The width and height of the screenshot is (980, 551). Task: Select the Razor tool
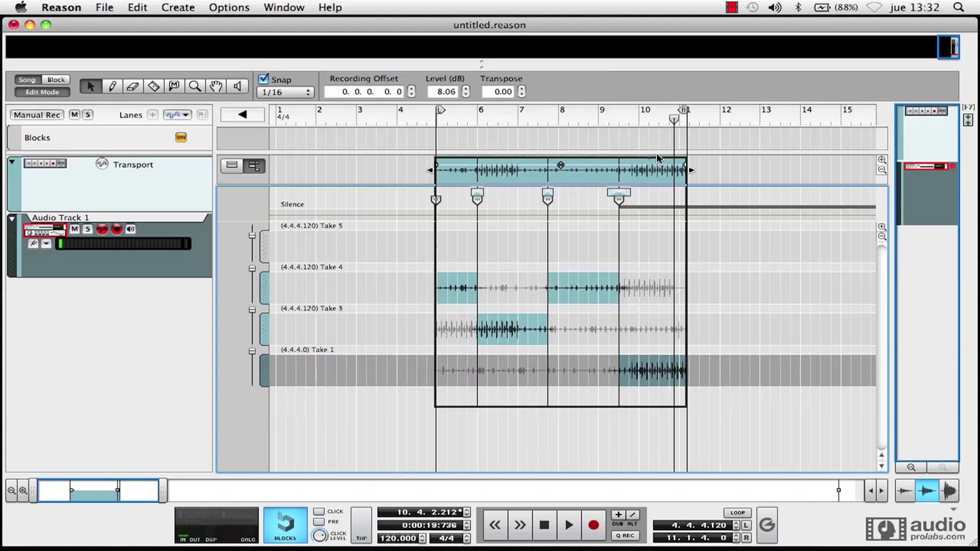154,86
